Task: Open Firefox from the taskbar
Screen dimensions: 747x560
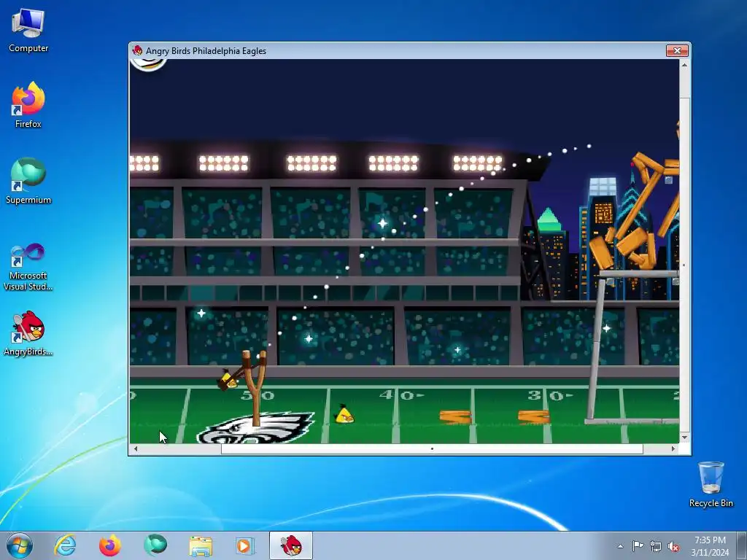Action: (110, 545)
